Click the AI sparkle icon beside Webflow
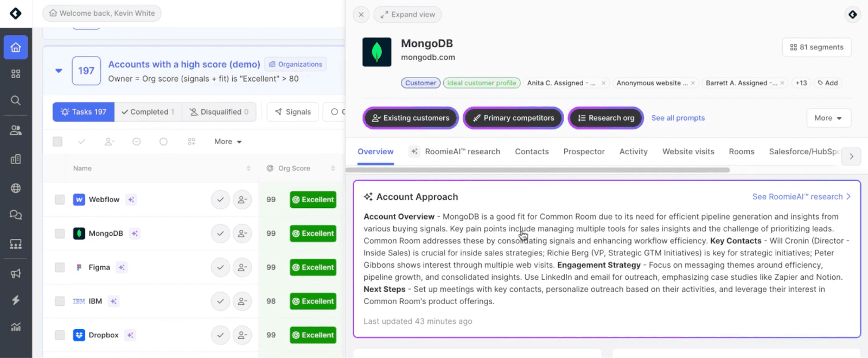The height and width of the screenshot is (358, 868). click(x=131, y=200)
